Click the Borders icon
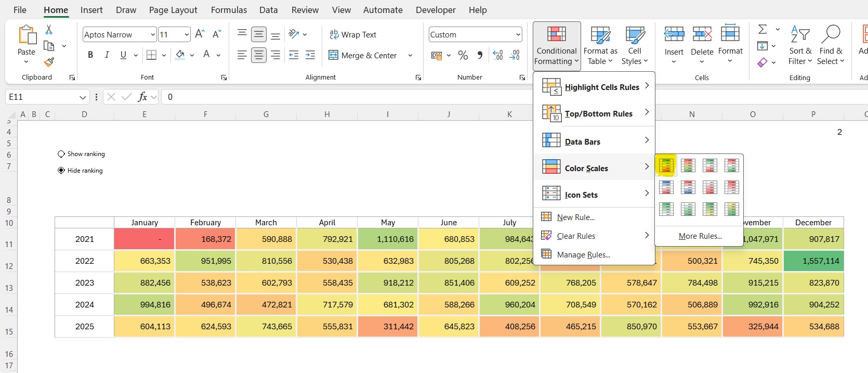 pyautogui.click(x=151, y=55)
